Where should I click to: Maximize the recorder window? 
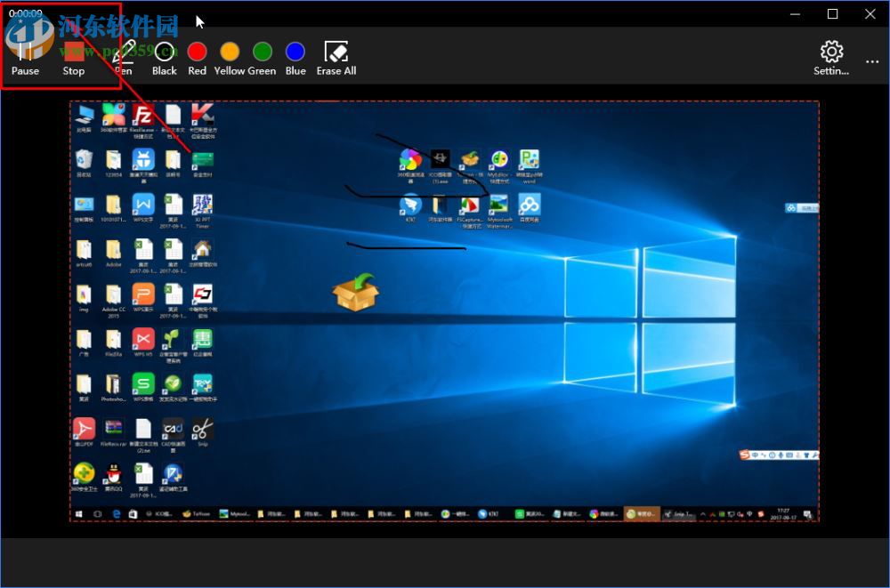click(833, 14)
